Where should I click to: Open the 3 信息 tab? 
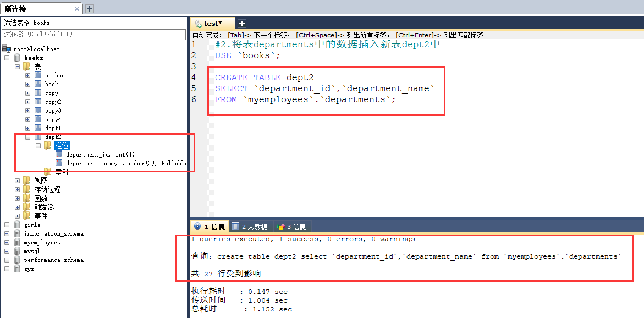pos(291,226)
